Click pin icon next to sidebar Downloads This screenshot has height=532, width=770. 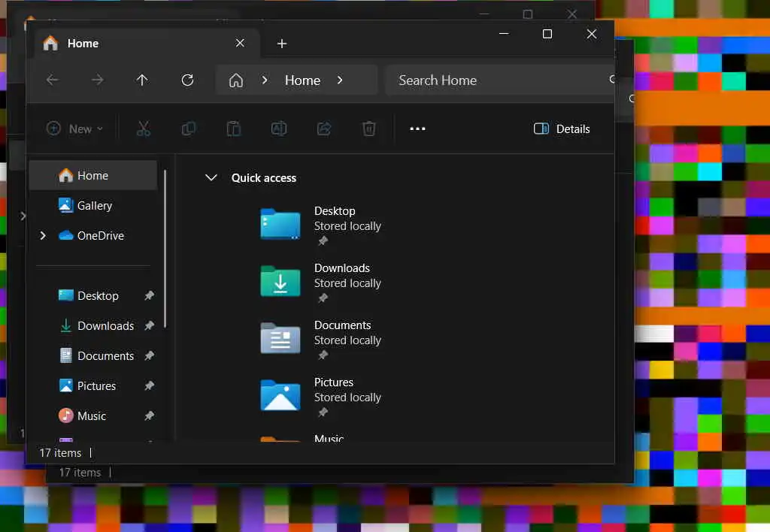[x=150, y=325]
